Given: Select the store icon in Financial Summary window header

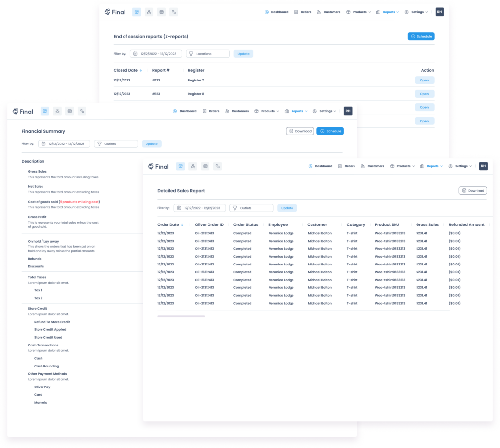Looking at the screenshot, I should click(x=45, y=111).
